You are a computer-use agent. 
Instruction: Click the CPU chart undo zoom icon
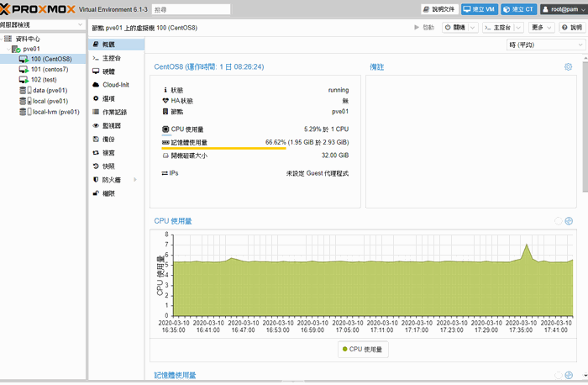click(559, 221)
